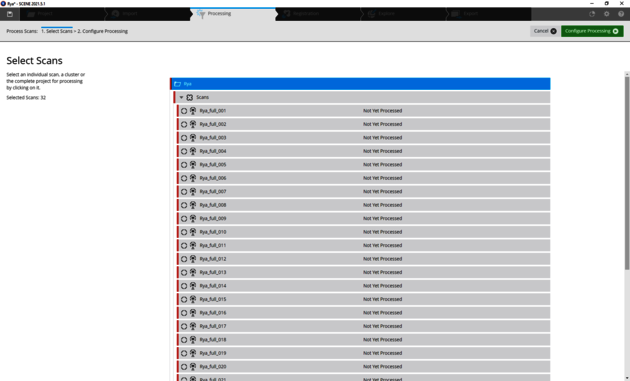Select scan name Rya_full_001
The height and width of the screenshot is (381, 630).
[213, 111]
